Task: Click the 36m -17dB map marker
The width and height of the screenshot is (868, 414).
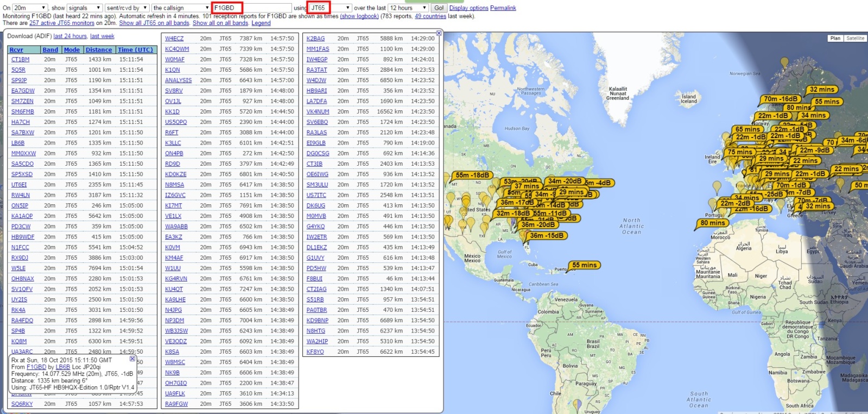Action: tap(516, 202)
